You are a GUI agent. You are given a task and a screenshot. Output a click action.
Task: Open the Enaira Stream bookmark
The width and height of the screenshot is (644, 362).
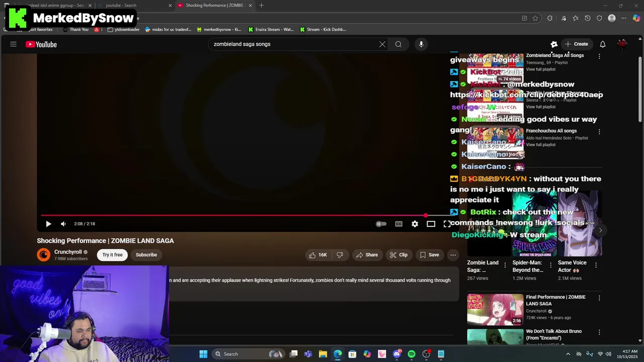(x=271, y=30)
